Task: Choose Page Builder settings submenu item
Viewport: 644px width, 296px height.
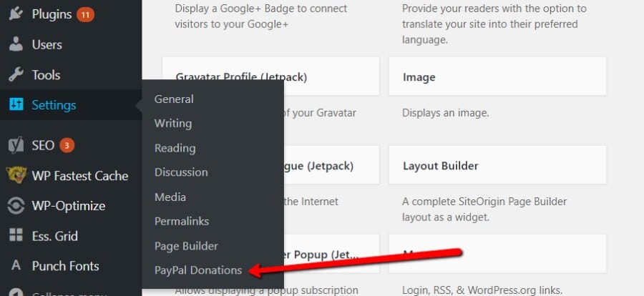Action: (186, 246)
